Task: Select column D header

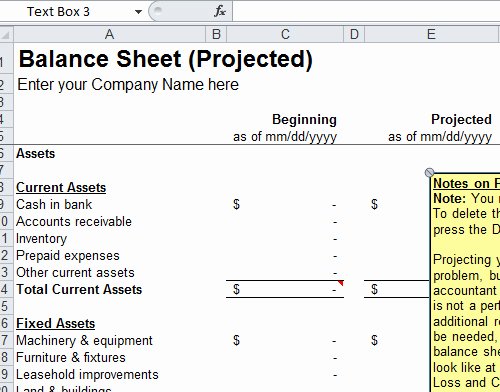Action: coord(354,34)
